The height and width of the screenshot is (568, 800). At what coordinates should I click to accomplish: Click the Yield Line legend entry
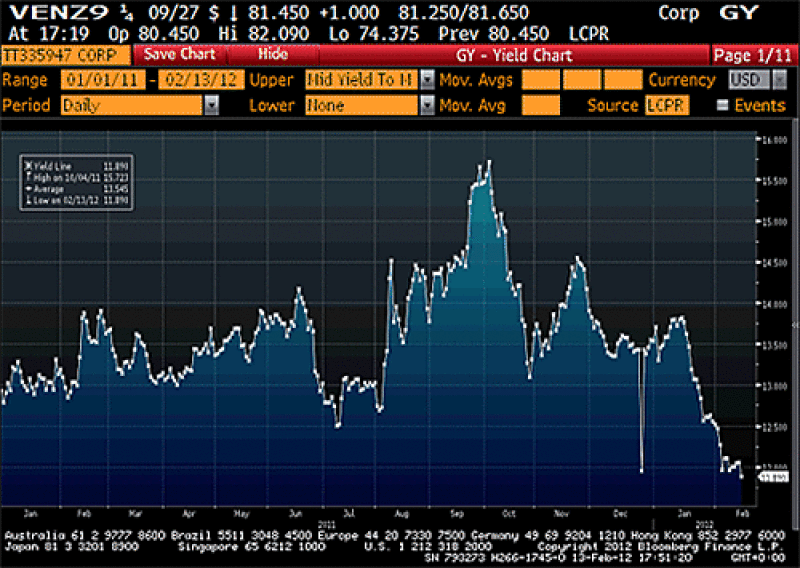tap(77, 166)
